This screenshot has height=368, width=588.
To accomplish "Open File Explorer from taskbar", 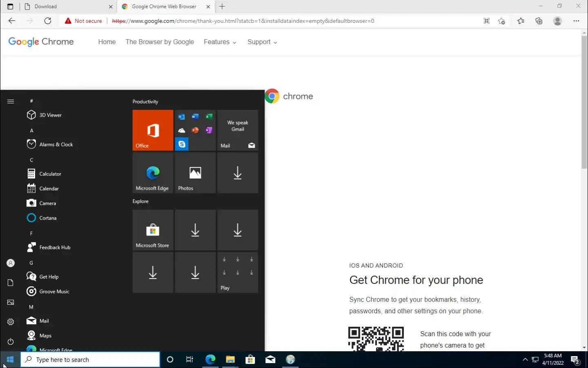I will coord(230,360).
